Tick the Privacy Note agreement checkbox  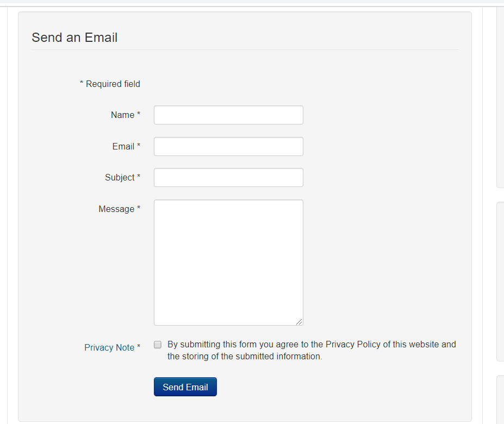(x=158, y=345)
